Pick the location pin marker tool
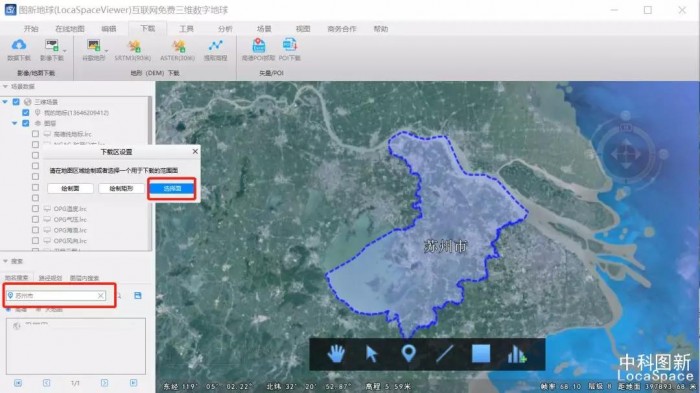This screenshot has height=393, width=700. (x=408, y=354)
